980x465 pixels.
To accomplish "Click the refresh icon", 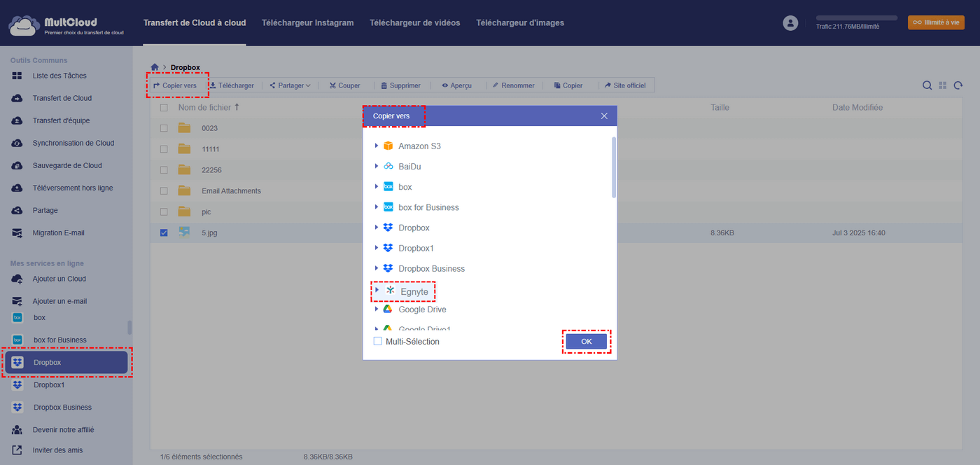I will click(958, 85).
